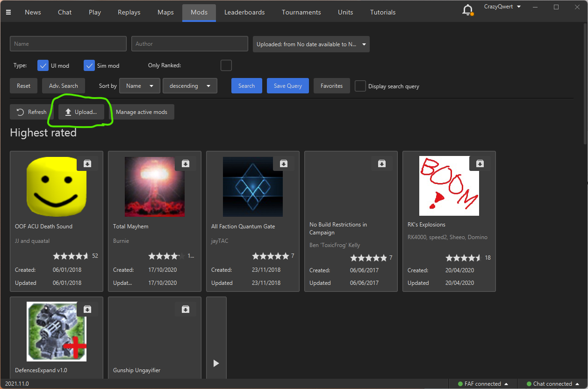Download the Total Mayhem mod

(186, 163)
